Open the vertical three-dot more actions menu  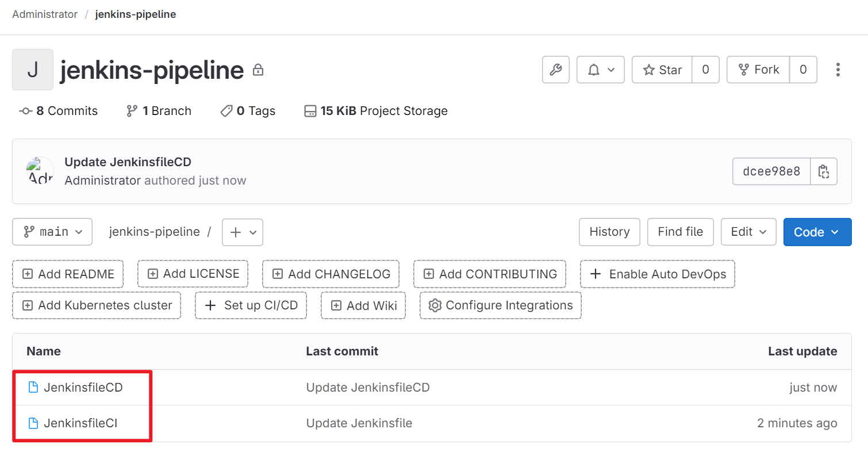[838, 70]
